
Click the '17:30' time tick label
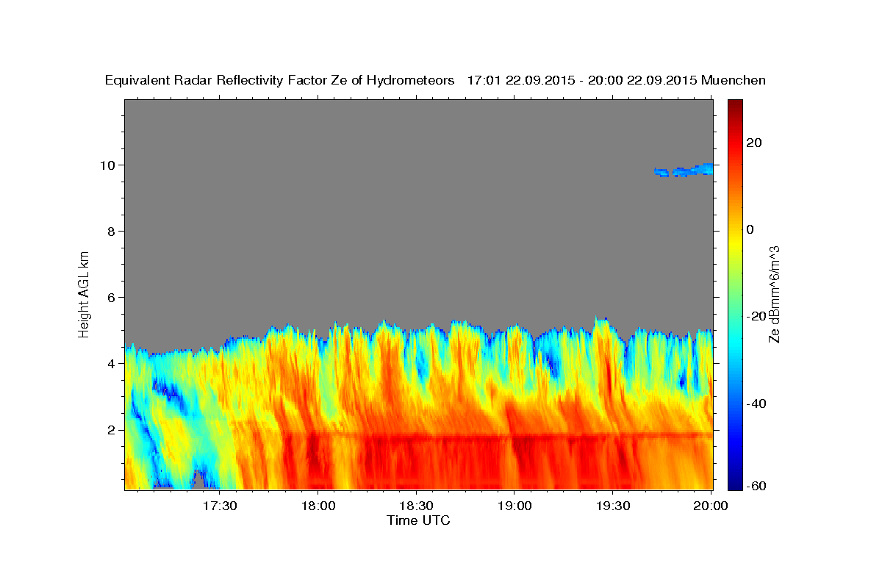point(220,506)
